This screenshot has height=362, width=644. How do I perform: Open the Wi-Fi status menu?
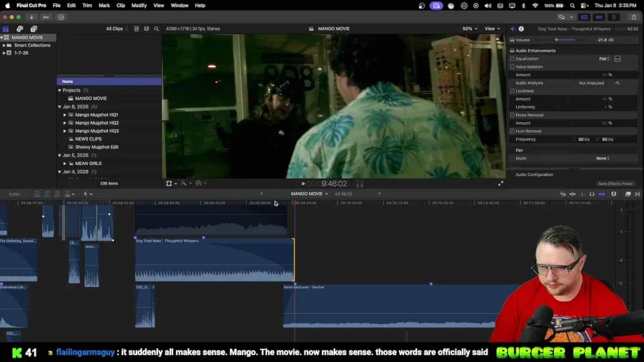(535, 6)
